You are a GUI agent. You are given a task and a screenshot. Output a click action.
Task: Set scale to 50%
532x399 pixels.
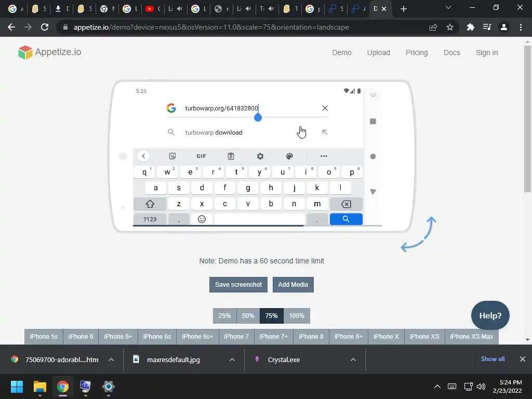248,315
